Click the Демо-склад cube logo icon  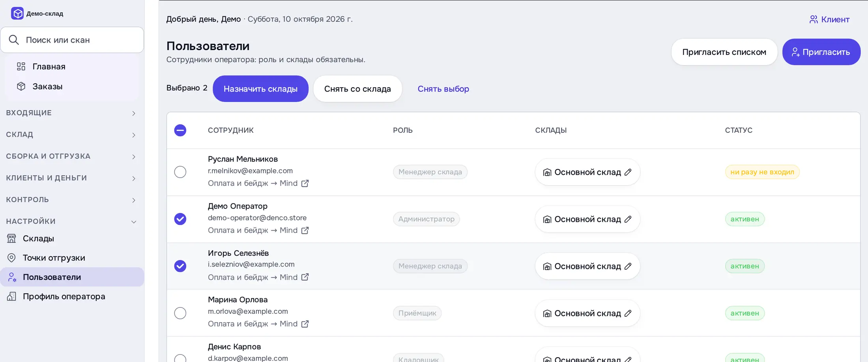[x=17, y=13]
